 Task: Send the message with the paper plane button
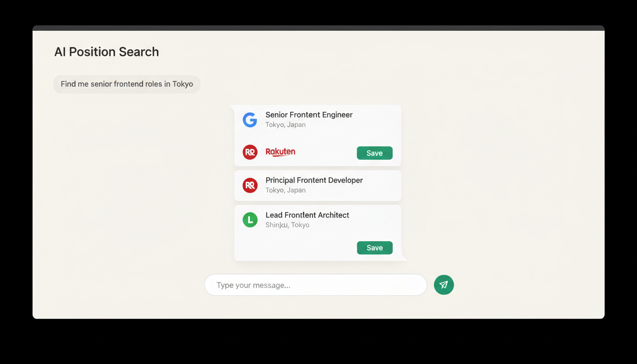[x=444, y=285]
